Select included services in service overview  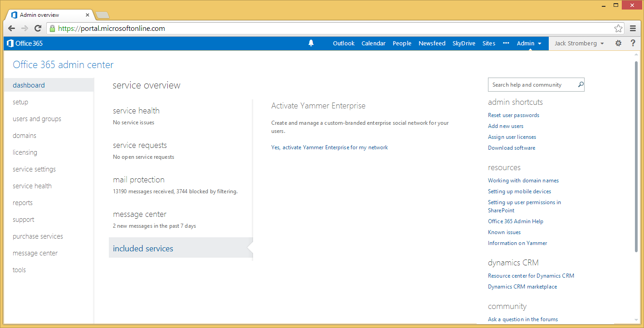181,248
